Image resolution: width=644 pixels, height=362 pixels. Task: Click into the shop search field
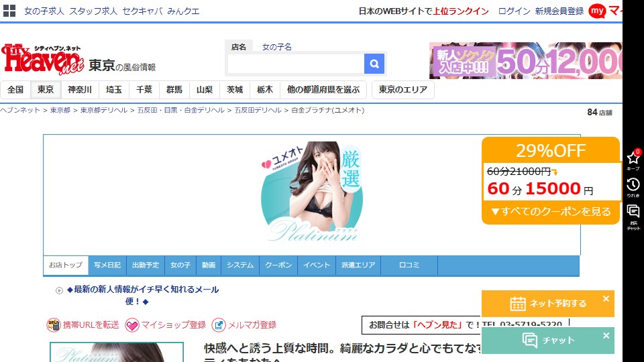tap(296, 64)
